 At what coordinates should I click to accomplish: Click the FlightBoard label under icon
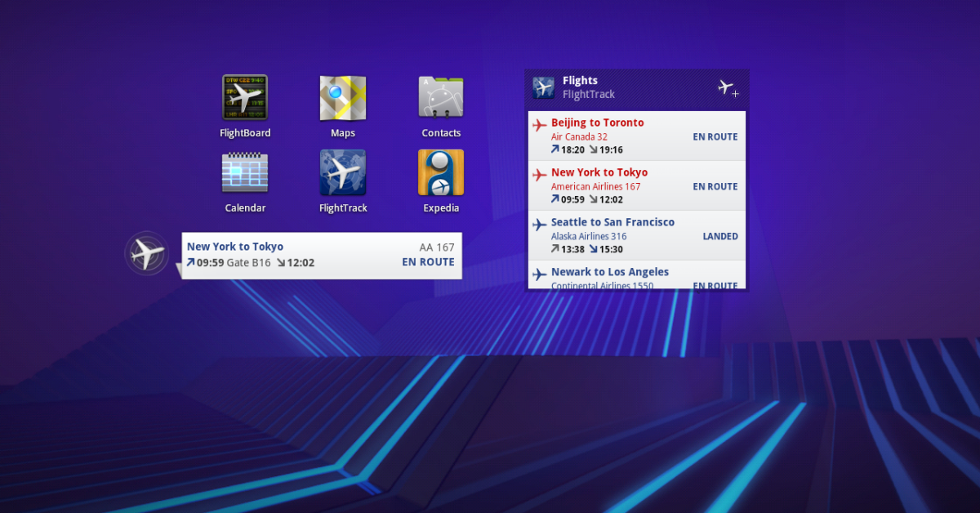(245, 133)
